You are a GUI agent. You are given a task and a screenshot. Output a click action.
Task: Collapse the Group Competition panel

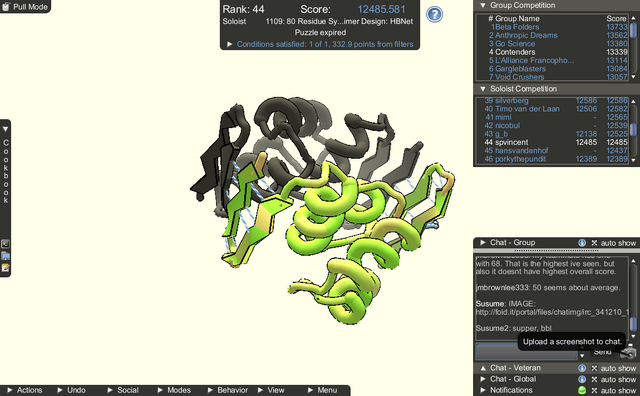(x=483, y=5)
